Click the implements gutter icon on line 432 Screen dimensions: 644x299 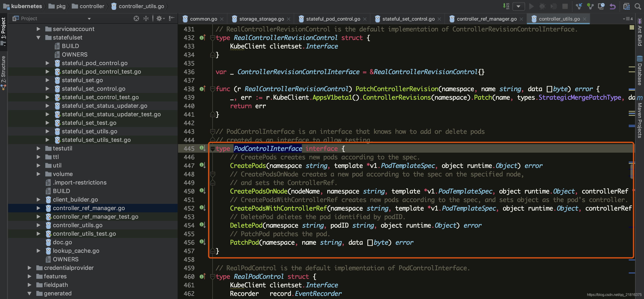tap(202, 37)
